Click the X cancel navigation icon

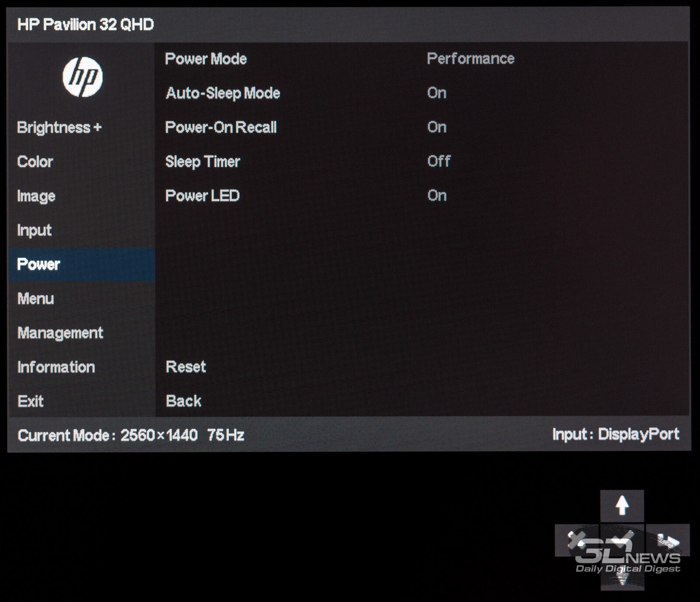[577, 540]
